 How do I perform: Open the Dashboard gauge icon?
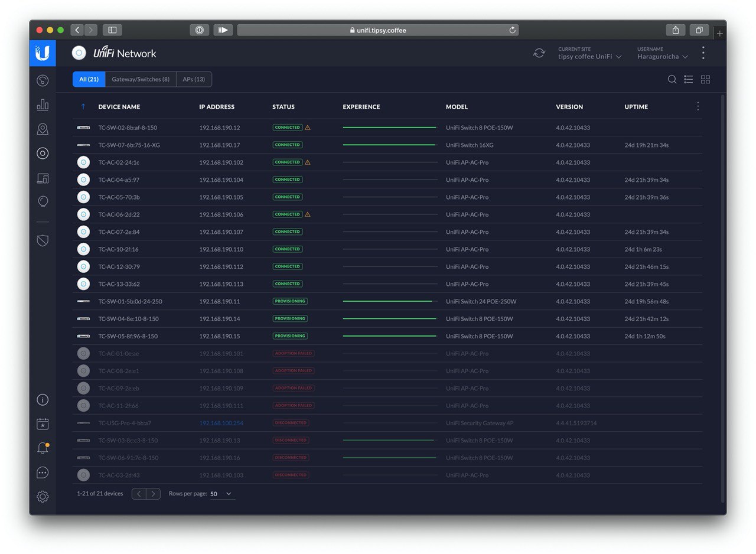[x=43, y=81]
